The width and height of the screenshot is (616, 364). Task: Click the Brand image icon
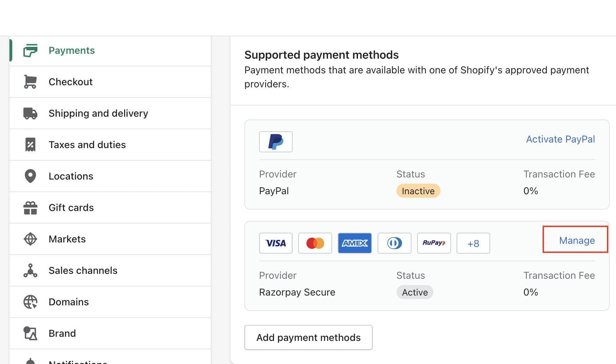[30, 333]
